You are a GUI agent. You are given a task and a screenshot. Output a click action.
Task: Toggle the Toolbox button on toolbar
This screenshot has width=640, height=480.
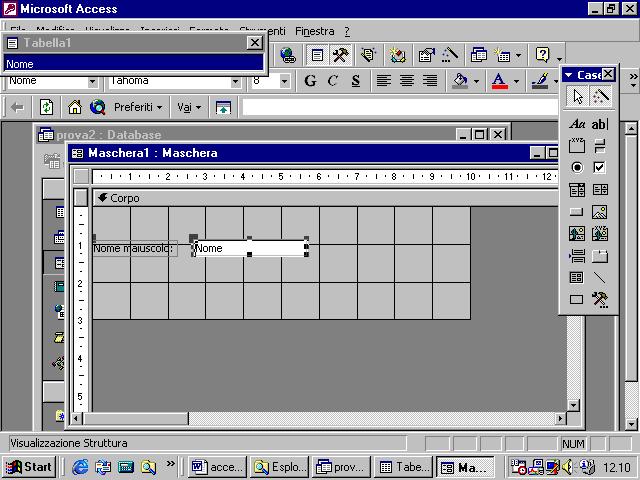point(340,55)
